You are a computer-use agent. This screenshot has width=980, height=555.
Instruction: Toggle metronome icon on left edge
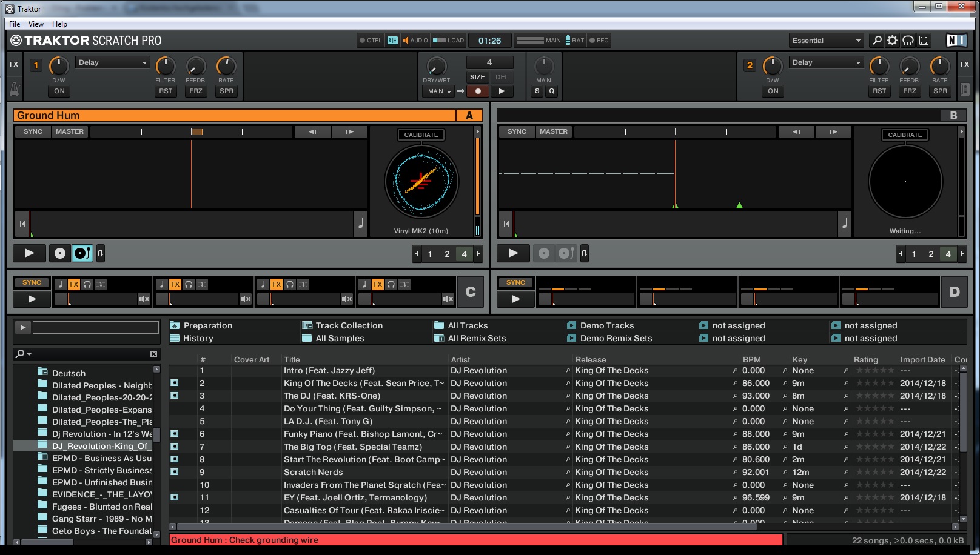pyautogui.click(x=15, y=90)
